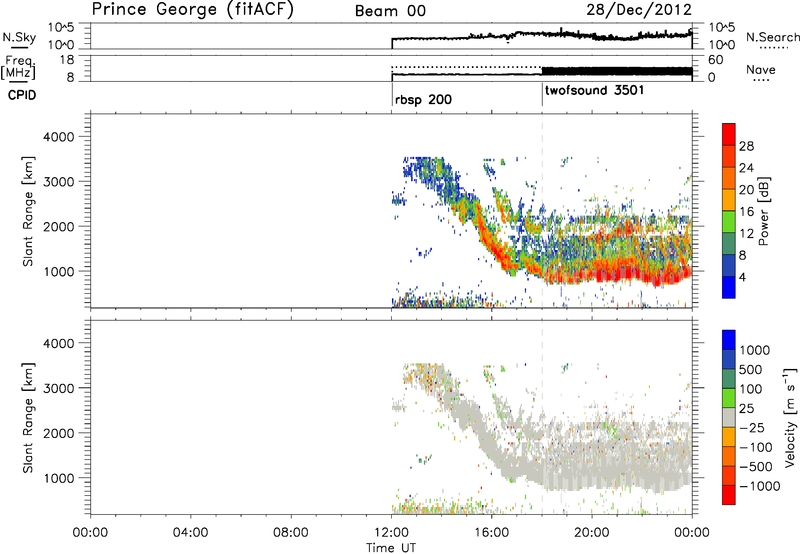Viewport: 800px width, 554px height.
Task: Click the '16' tick on the Power colorbar
Action: [746, 212]
